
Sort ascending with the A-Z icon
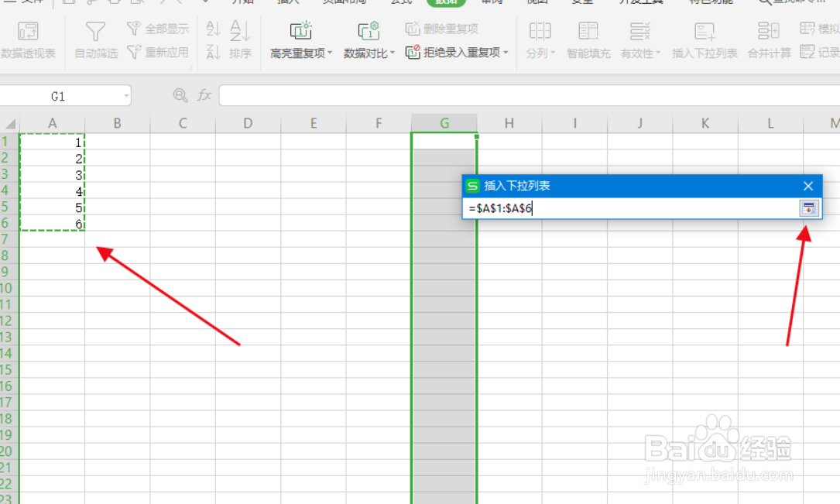tap(213, 29)
